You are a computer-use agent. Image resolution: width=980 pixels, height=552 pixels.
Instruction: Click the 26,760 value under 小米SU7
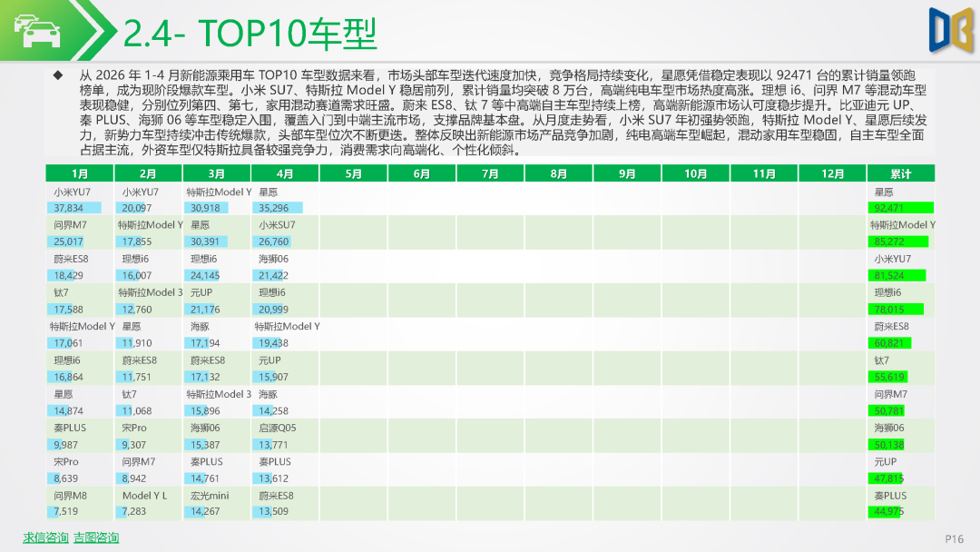pos(274,241)
